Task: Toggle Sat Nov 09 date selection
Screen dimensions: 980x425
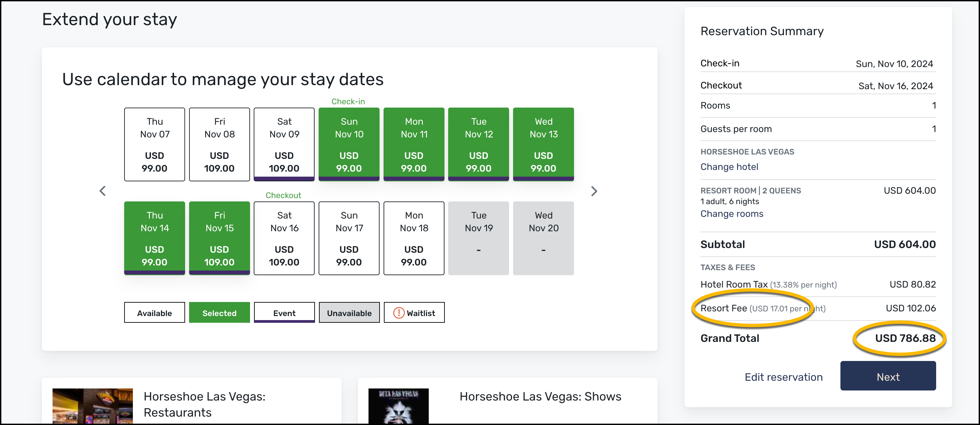Action: click(x=284, y=144)
